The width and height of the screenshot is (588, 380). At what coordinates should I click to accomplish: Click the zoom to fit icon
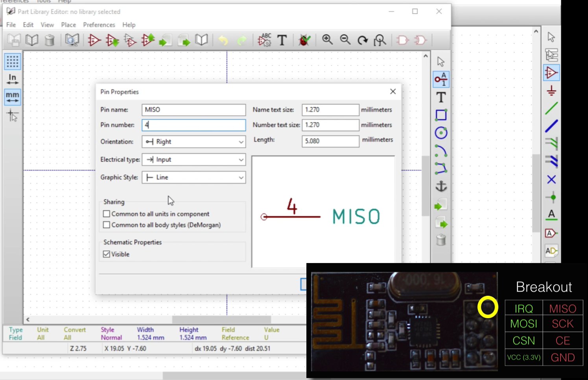(x=380, y=40)
